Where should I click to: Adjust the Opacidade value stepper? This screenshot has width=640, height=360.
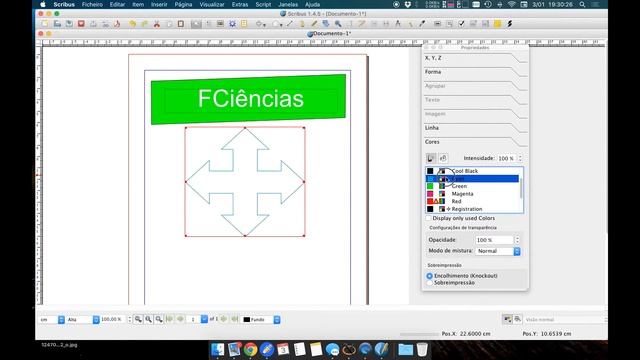[x=517, y=240]
